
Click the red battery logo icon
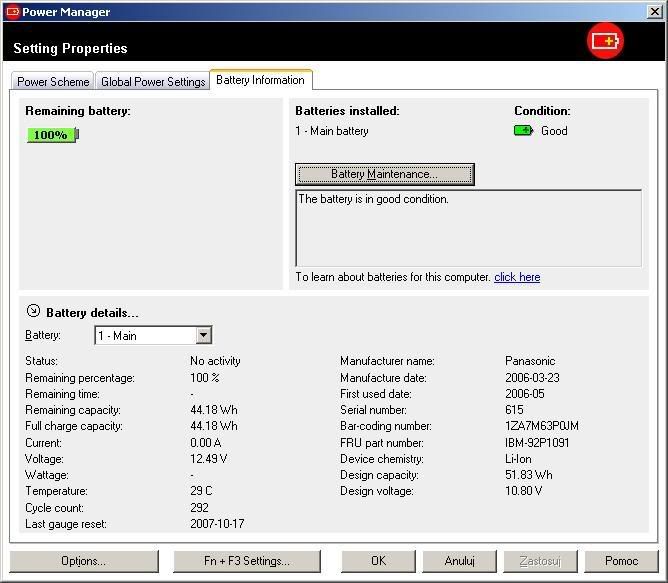tap(605, 41)
